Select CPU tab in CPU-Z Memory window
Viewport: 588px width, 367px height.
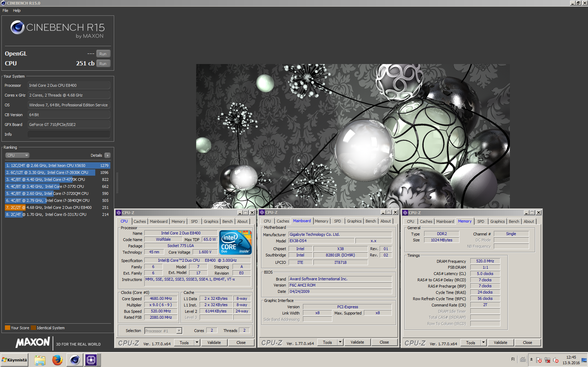click(x=410, y=221)
